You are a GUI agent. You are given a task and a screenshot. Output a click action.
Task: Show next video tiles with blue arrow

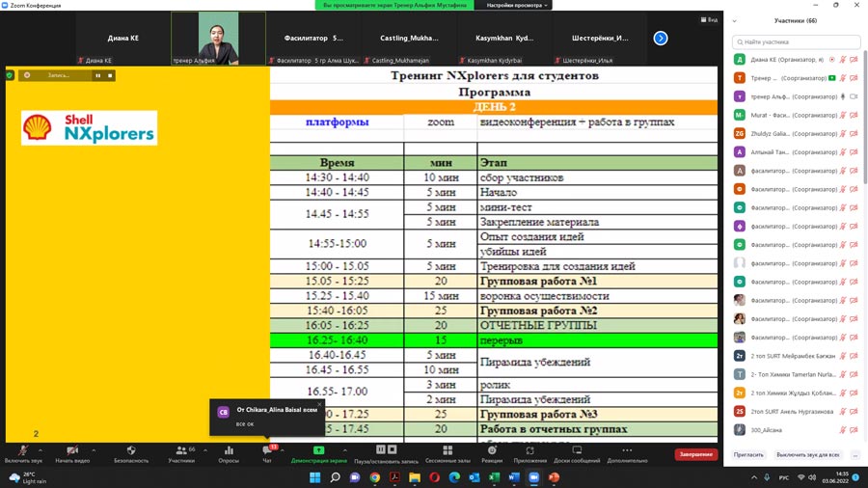click(x=661, y=39)
